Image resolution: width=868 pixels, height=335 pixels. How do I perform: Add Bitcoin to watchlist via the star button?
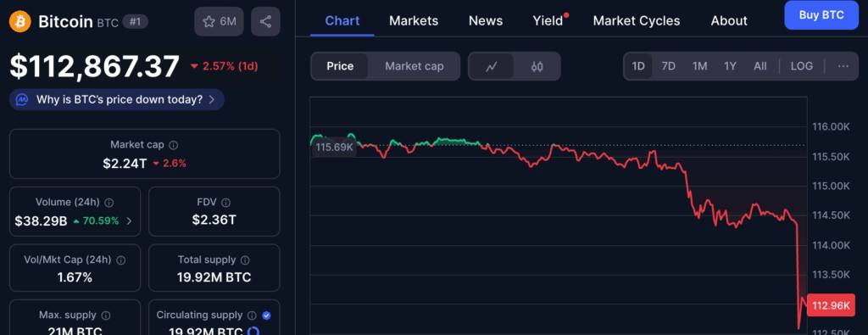point(220,21)
